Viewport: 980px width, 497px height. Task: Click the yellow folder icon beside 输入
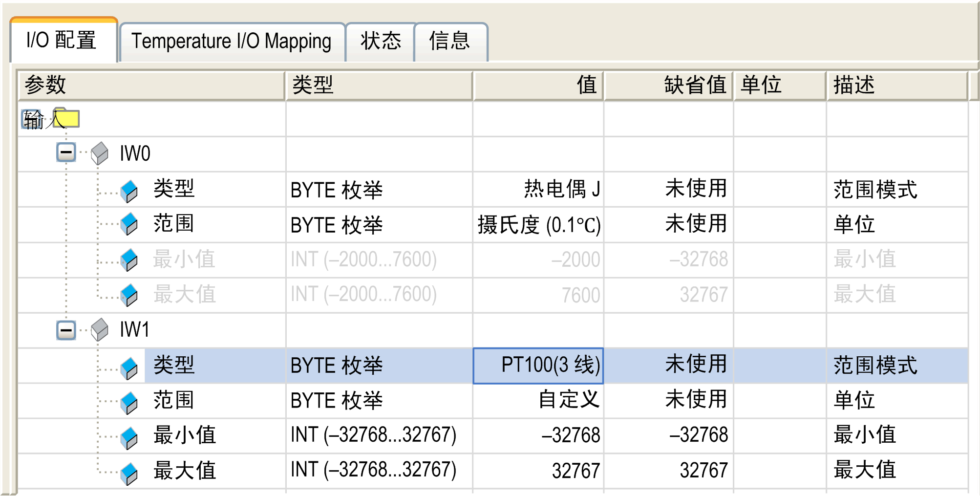(66, 118)
